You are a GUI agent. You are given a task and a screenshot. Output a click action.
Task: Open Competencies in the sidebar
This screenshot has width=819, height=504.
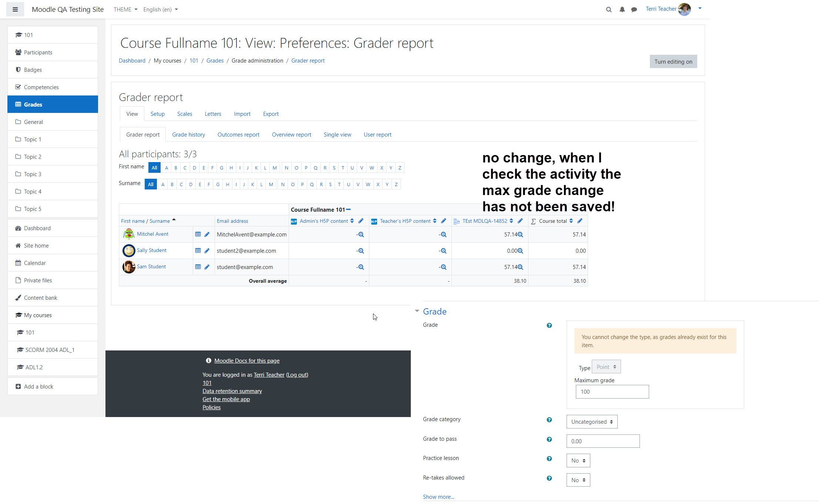coord(53,87)
